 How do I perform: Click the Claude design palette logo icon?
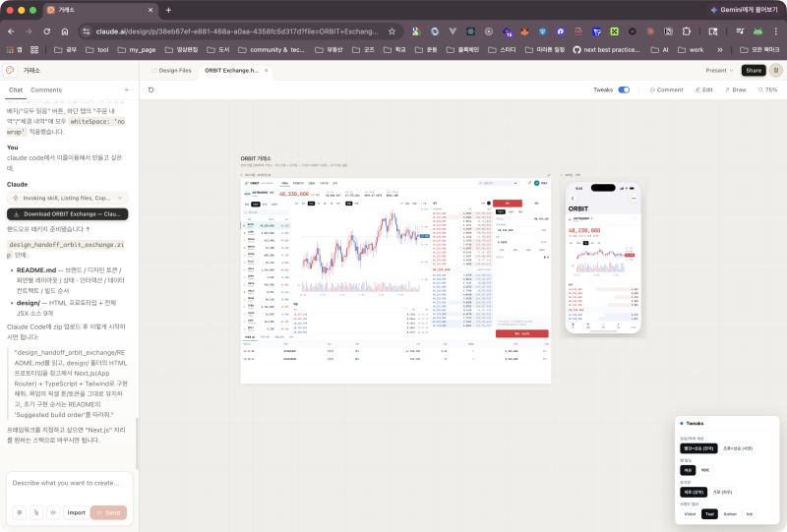[10, 70]
